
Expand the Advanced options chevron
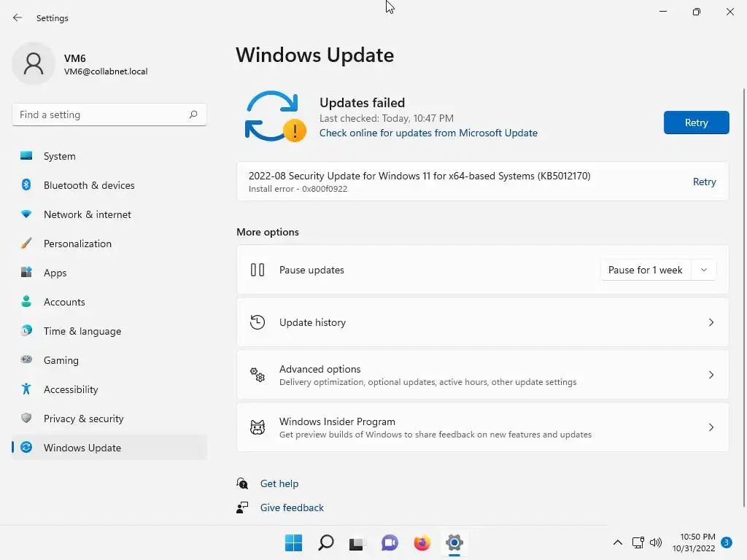click(711, 375)
